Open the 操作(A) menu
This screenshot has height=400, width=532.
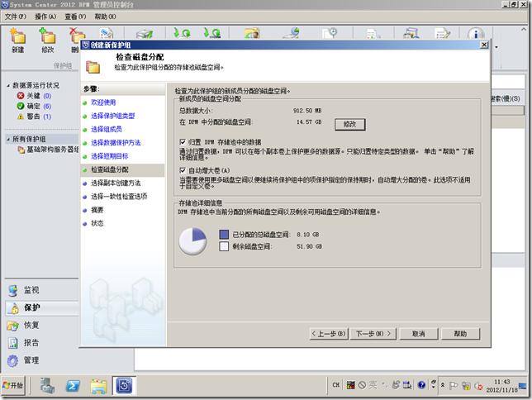(x=45, y=17)
